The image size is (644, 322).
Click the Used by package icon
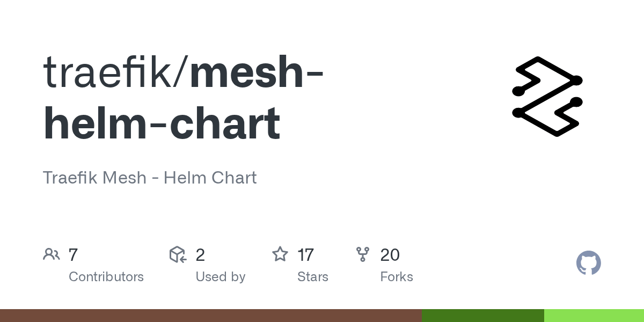pyautogui.click(x=178, y=254)
